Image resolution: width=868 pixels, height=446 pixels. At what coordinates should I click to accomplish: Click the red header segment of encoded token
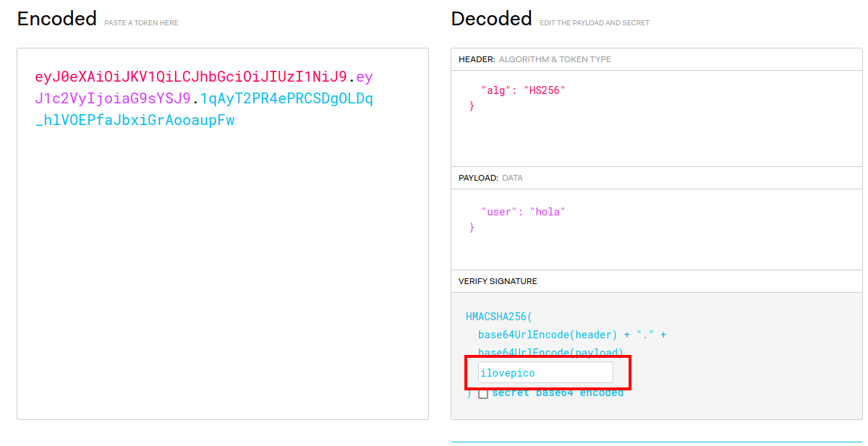(x=192, y=77)
